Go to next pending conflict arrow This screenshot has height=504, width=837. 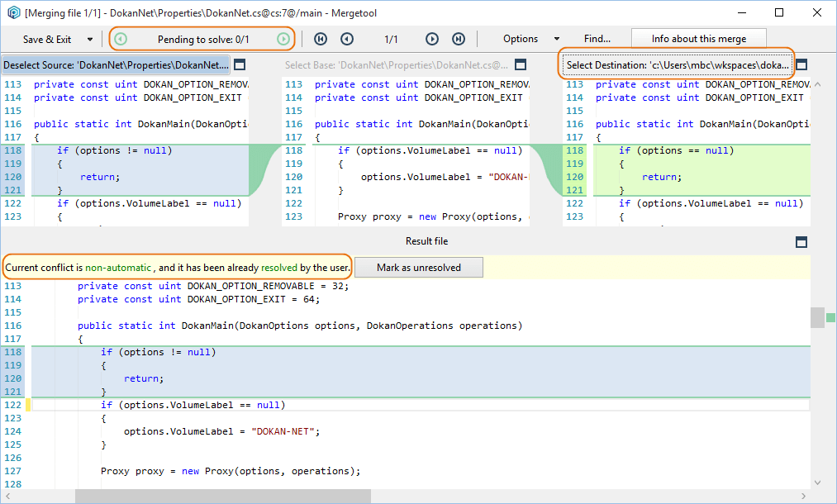pyautogui.click(x=283, y=39)
